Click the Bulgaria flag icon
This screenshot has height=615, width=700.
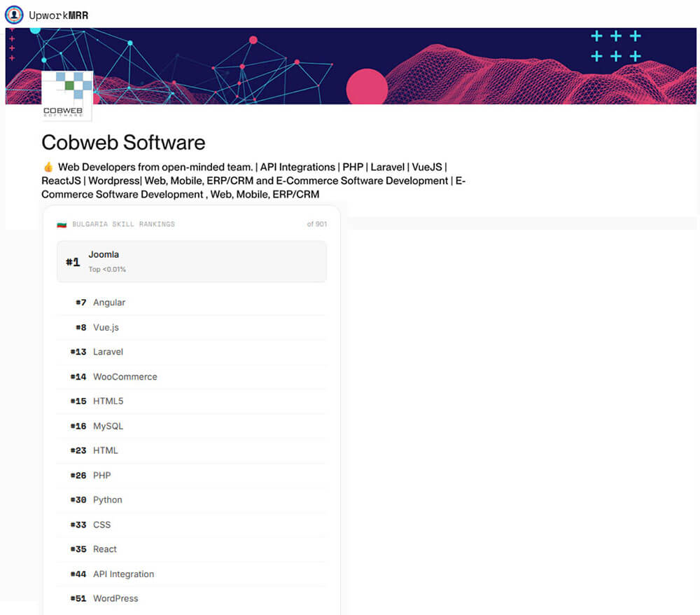click(x=62, y=224)
